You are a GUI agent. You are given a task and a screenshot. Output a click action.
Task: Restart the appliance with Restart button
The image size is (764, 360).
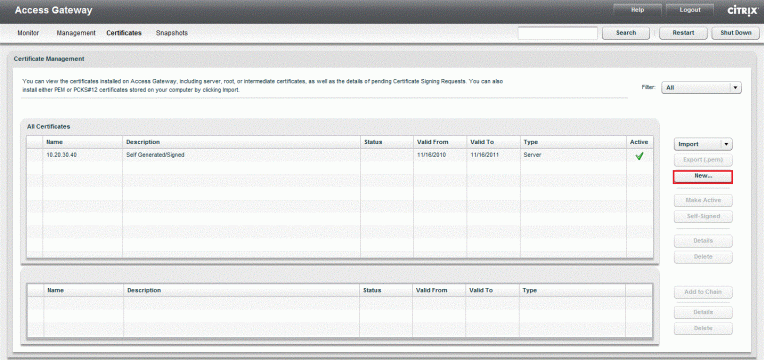click(683, 33)
